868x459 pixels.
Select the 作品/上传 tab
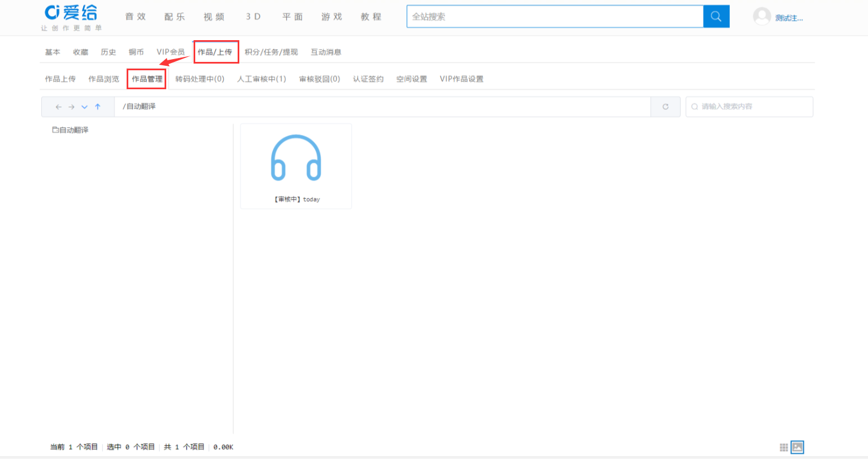(215, 52)
